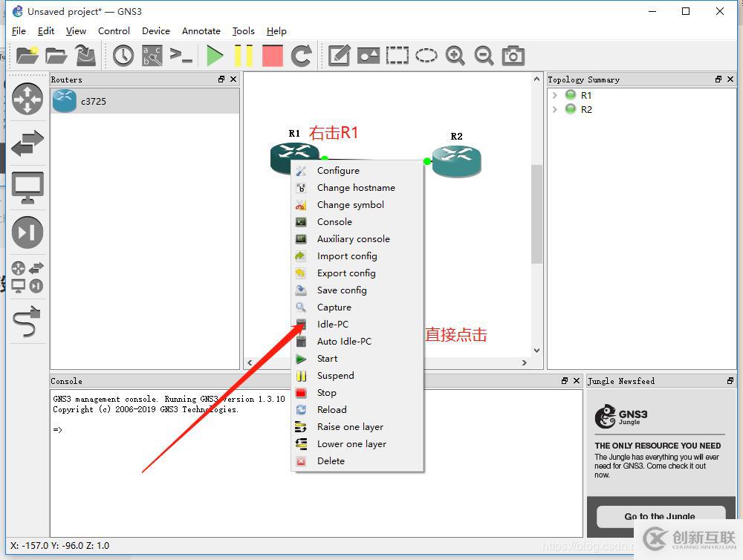This screenshot has height=560, width=743.
Task: Float the Topology Summary panel
Action: click(718, 79)
